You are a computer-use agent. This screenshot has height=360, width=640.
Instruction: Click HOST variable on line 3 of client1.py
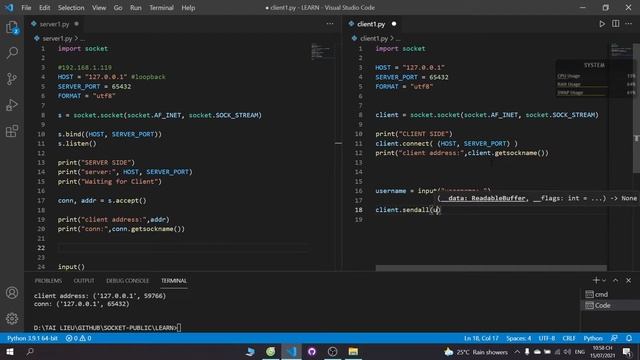point(383,67)
